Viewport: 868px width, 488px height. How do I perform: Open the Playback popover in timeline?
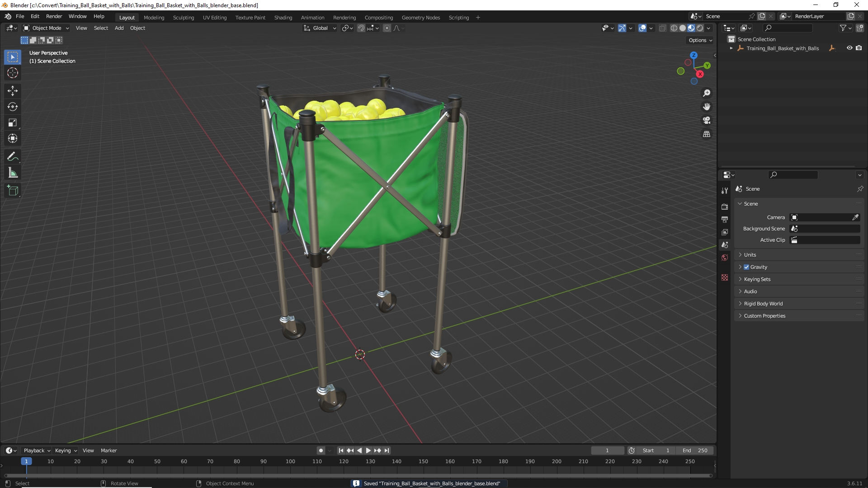37,450
